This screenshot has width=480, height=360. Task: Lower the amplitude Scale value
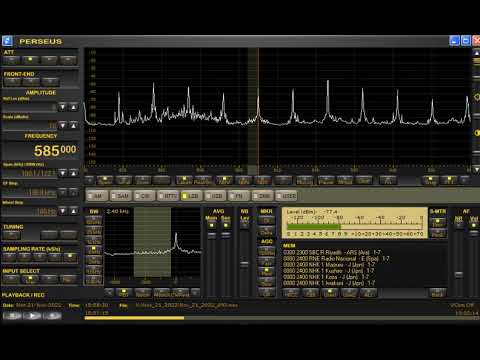pos(62,126)
